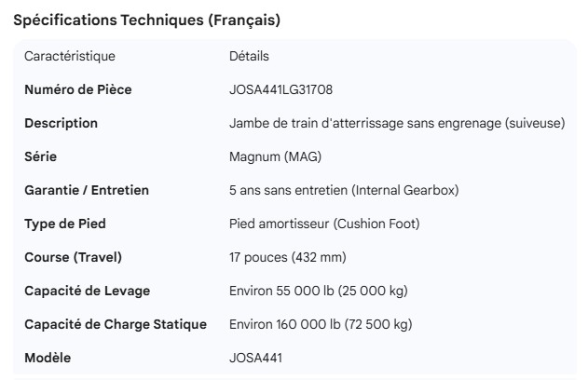Viewport: 588px width, 380px height.
Task: Select the Garantie / Entretien label
Action: pos(87,190)
